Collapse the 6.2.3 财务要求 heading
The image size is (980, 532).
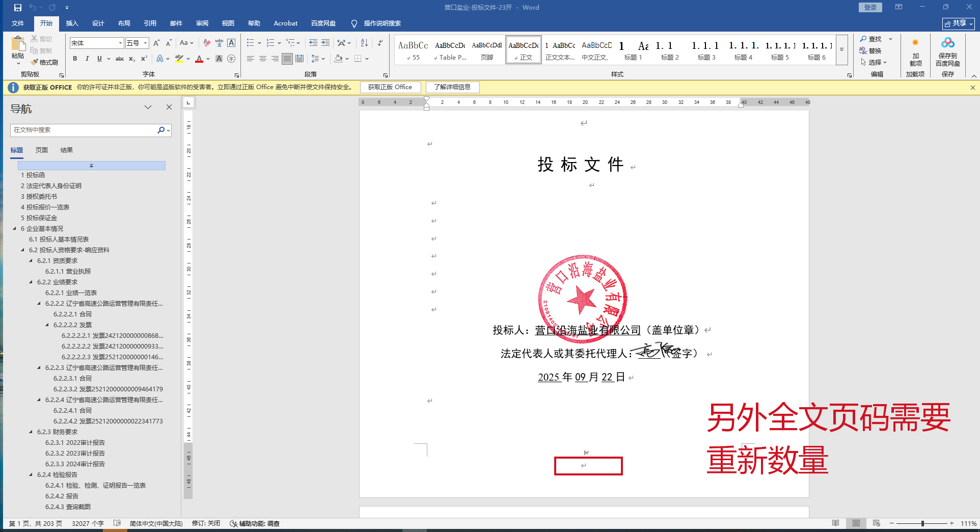pyautogui.click(x=31, y=432)
